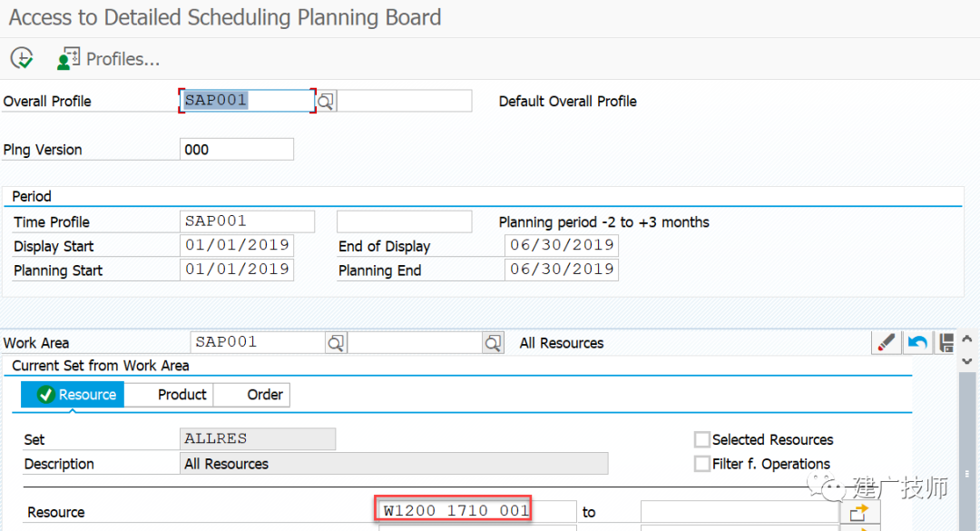Click the vertical scrollbar track
980x531 pixels.
[x=967, y=450]
